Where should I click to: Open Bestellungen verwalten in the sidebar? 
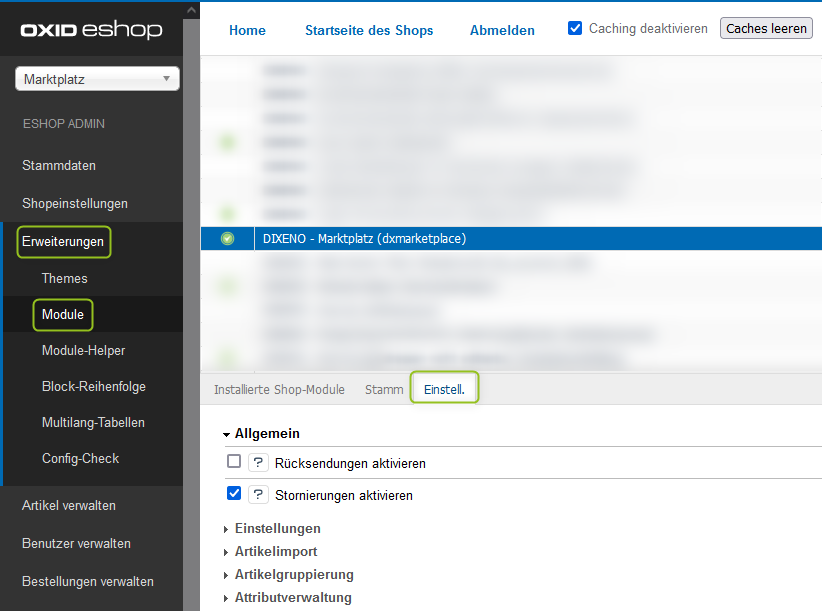(88, 582)
